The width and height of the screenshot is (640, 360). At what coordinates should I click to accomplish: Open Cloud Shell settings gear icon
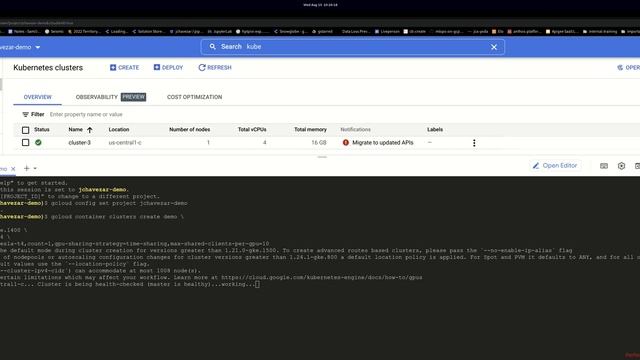621,166
